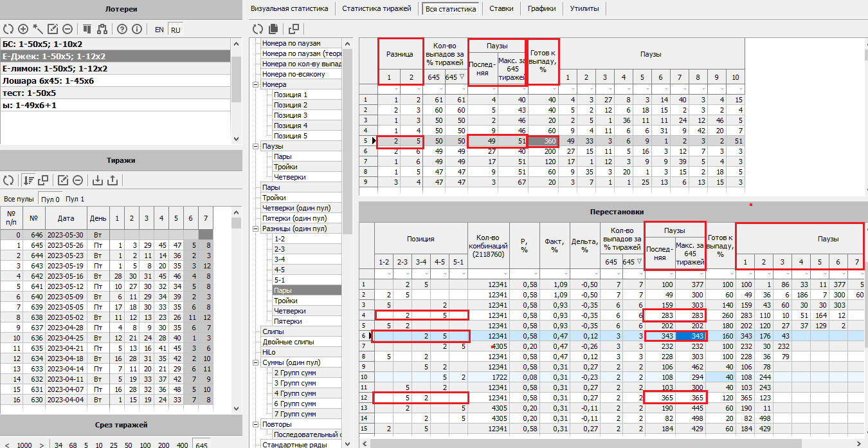Select the 400 draws slice
Screen dimensions: 868x448
183,445
